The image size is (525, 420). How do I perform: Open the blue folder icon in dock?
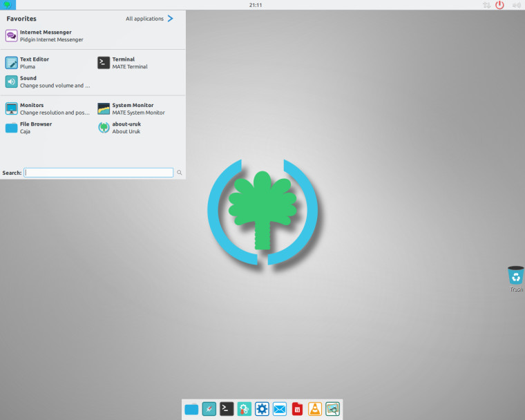(191, 409)
